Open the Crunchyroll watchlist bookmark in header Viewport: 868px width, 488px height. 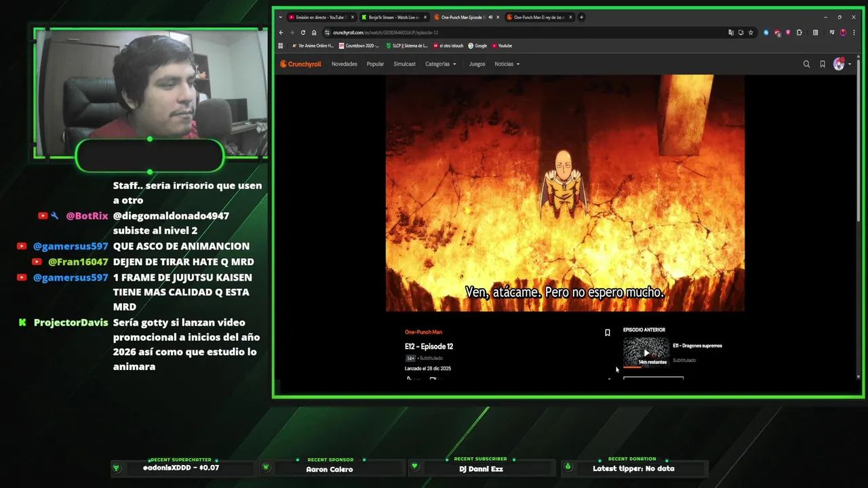point(823,64)
